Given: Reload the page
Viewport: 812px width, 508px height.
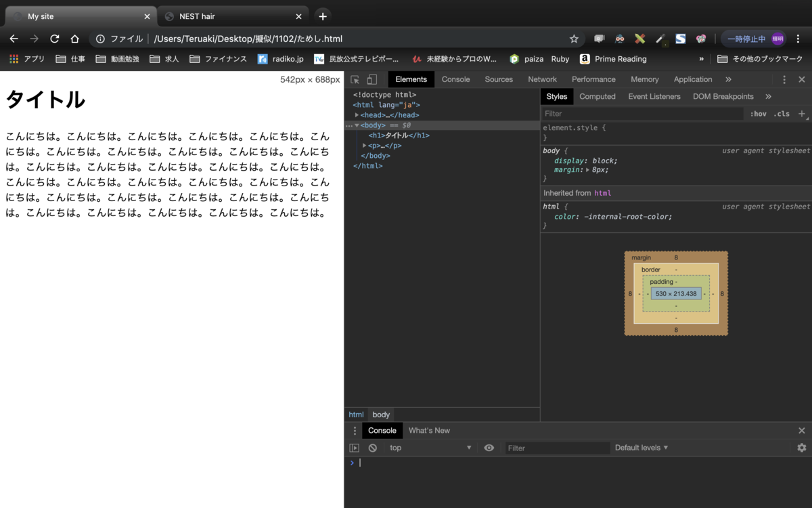Looking at the screenshot, I should [x=55, y=39].
